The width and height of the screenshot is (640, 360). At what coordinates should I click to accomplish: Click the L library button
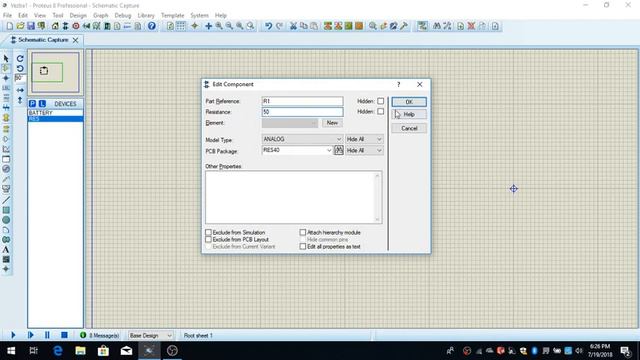point(42,104)
